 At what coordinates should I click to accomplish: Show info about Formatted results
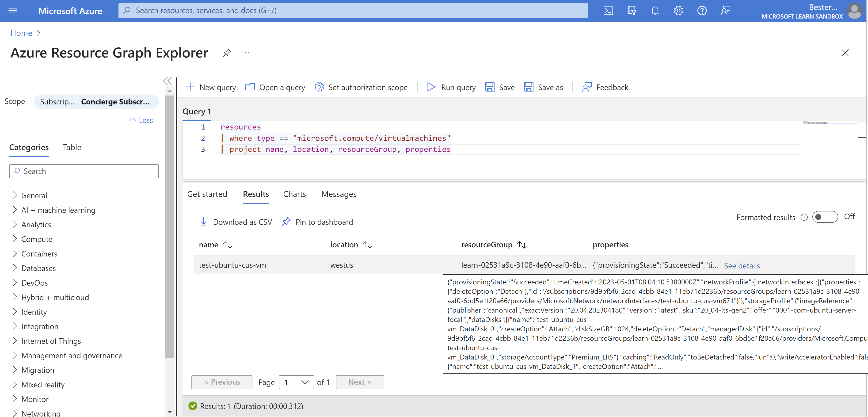point(804,218)
